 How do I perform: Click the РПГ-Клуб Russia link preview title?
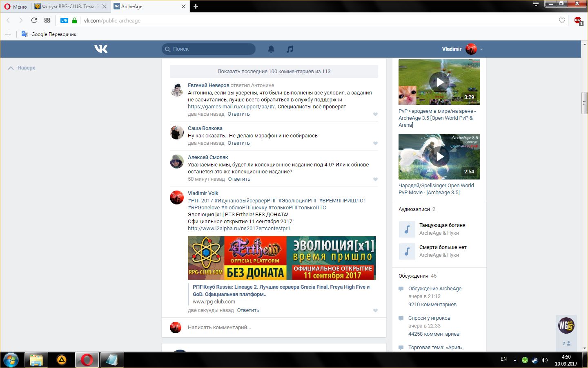pos(281,291)
